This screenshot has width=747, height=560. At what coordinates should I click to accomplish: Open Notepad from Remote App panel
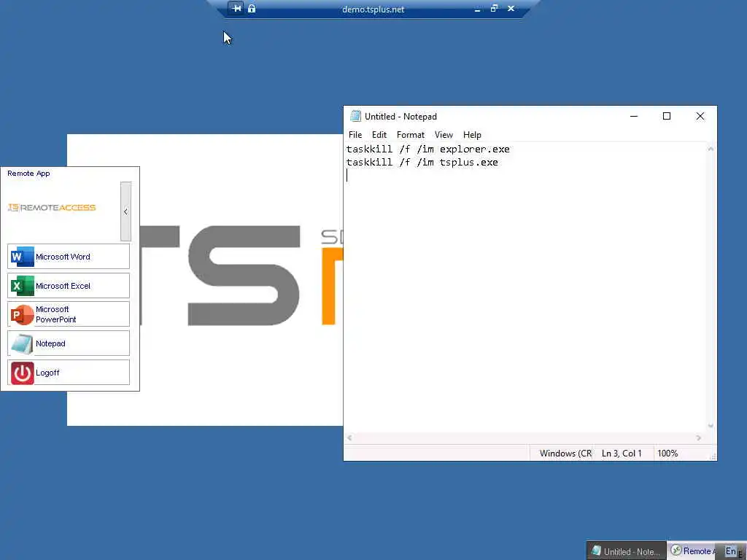(68, 343)
